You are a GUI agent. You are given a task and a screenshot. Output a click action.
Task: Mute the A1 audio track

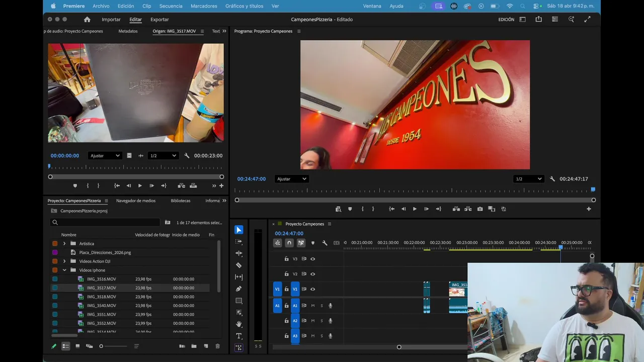point(312,306)
